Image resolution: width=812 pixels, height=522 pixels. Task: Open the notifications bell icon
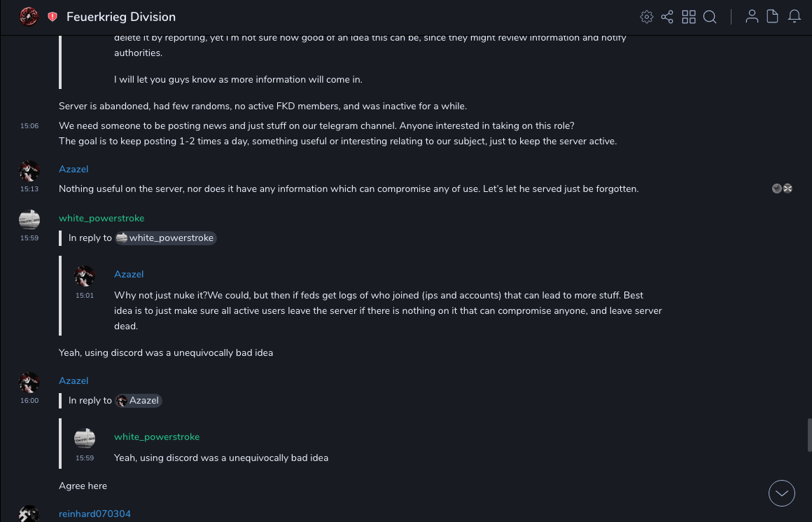tap(794, 17)
